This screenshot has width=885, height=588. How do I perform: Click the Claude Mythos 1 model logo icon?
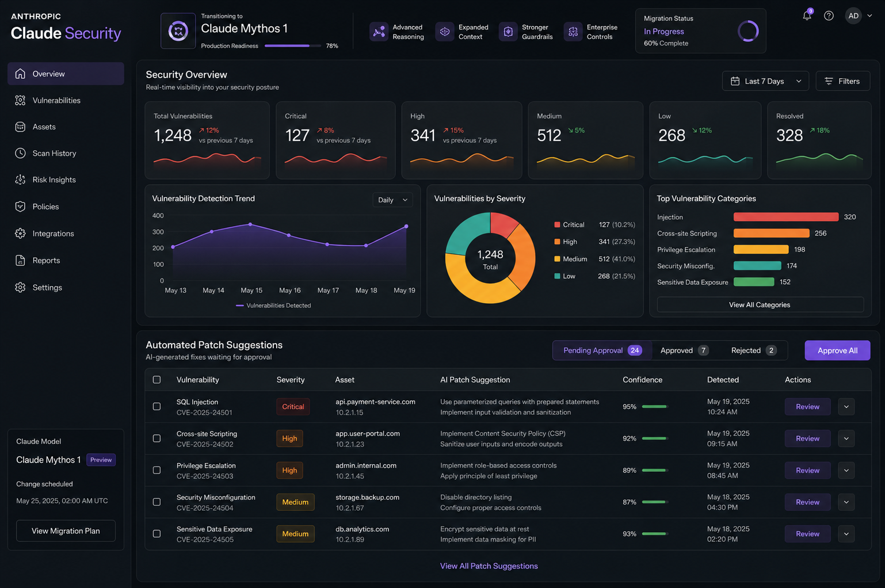pyautogui.click(x=178, y=31)
